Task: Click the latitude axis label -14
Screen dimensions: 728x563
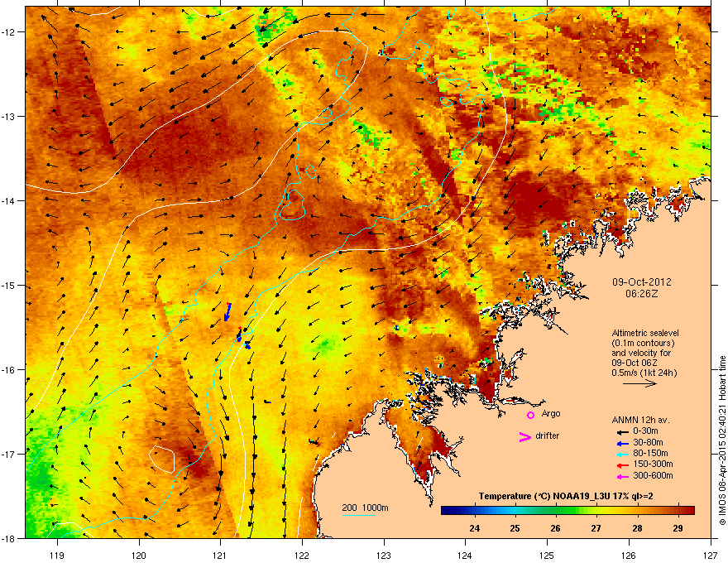Action: [9, 200]
